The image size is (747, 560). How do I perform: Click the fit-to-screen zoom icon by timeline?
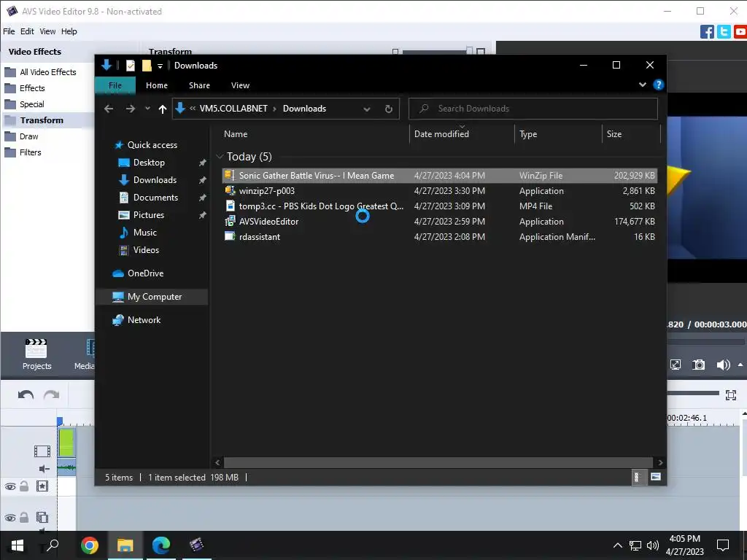(x=731, y=394)
